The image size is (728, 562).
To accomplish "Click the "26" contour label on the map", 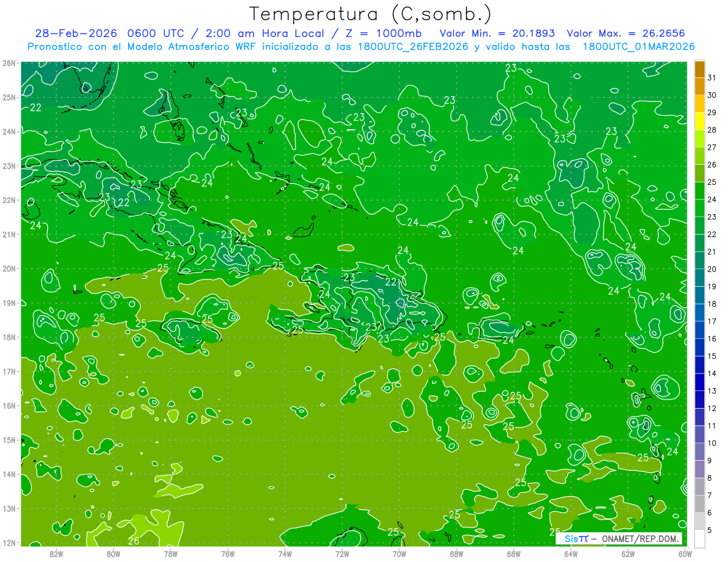I will pos(133,541).
